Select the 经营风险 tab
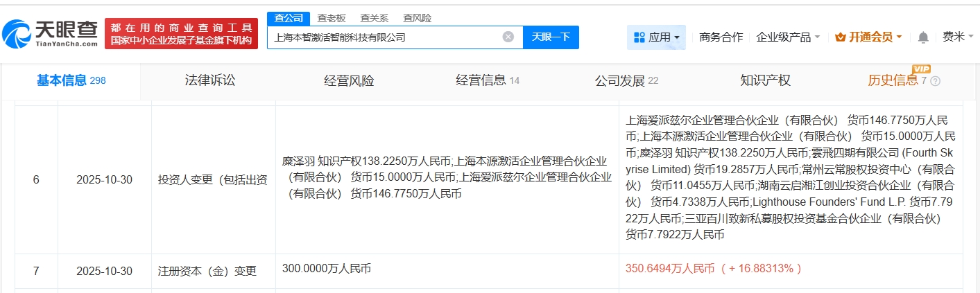Image resolution: width=980 pixels, height=293 pixels. click(x=349, y=80)
